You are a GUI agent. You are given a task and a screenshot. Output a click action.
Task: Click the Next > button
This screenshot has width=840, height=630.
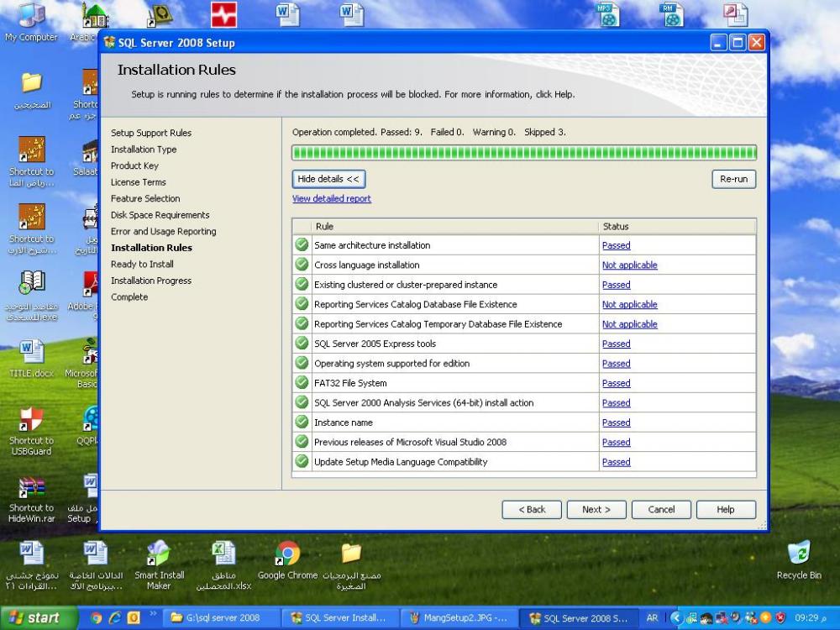click(x=596, y=510)
